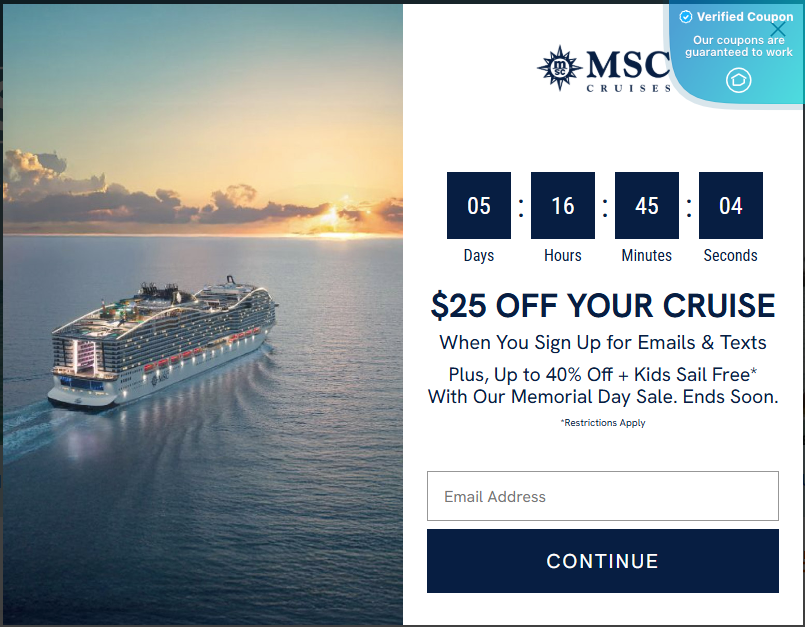Screen dimensions: 805x627
Task: Click the Seconds label under the timer
Action: (x=730, y=255)
